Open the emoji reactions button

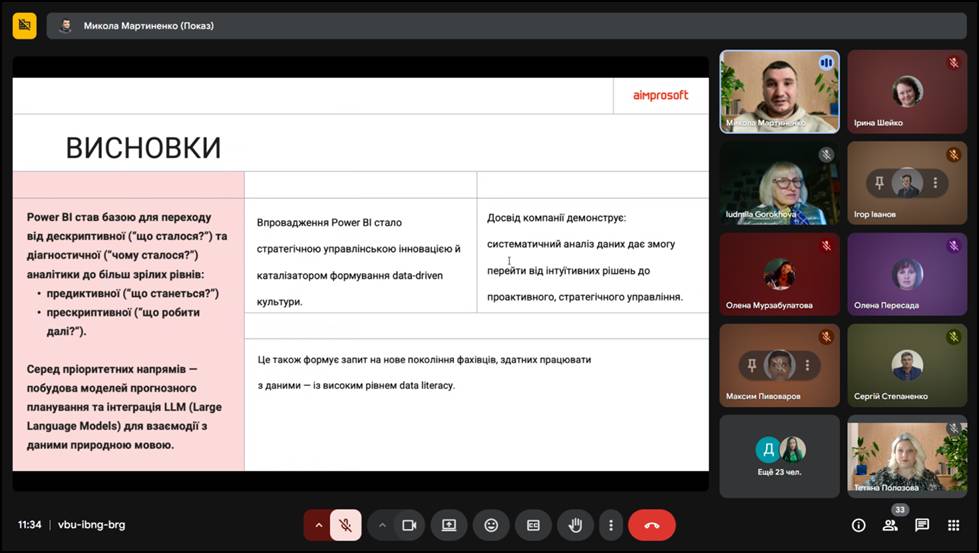(491, 525)
